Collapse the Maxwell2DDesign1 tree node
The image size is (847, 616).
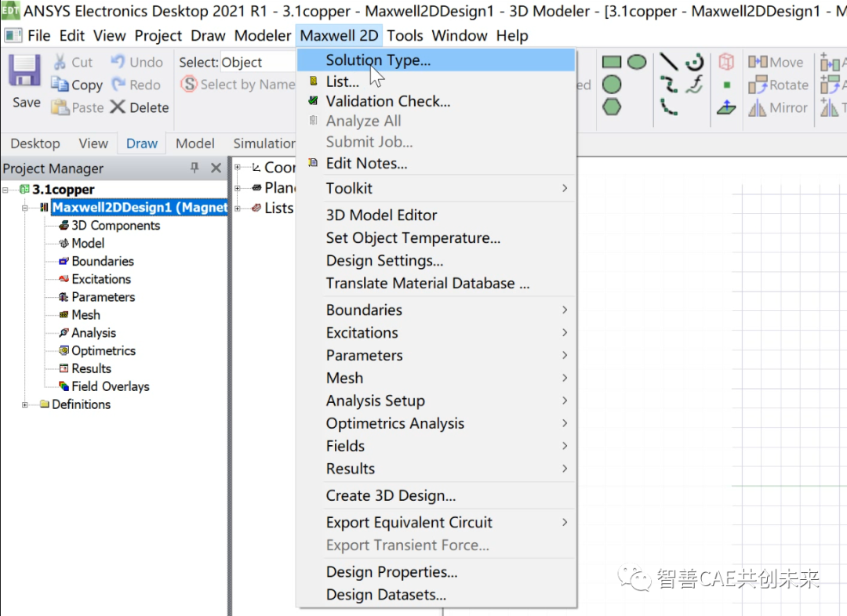[25, 208]
